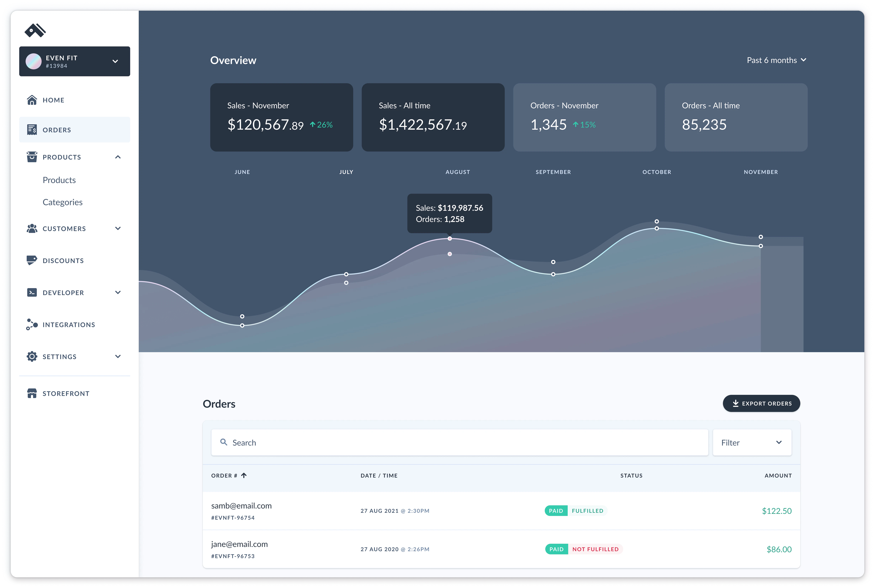Screen dimensions: 875x588
Task: Click the PAID badge on samb's order
Action: coord(556,511)
